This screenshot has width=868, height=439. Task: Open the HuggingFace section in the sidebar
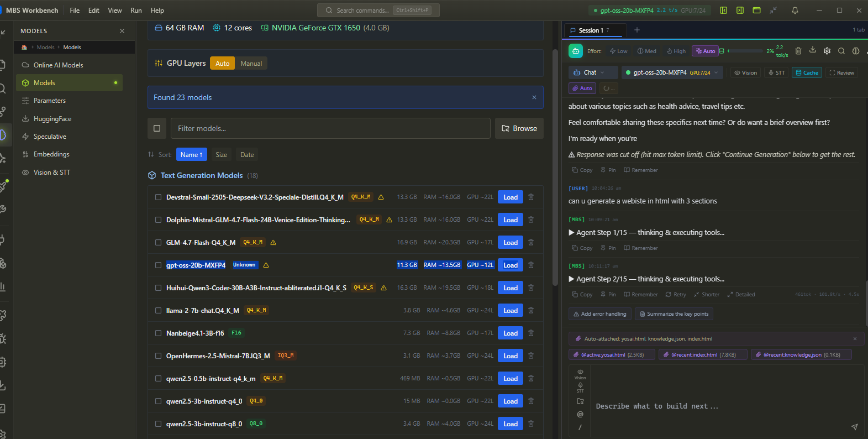[x=52, y=119]
